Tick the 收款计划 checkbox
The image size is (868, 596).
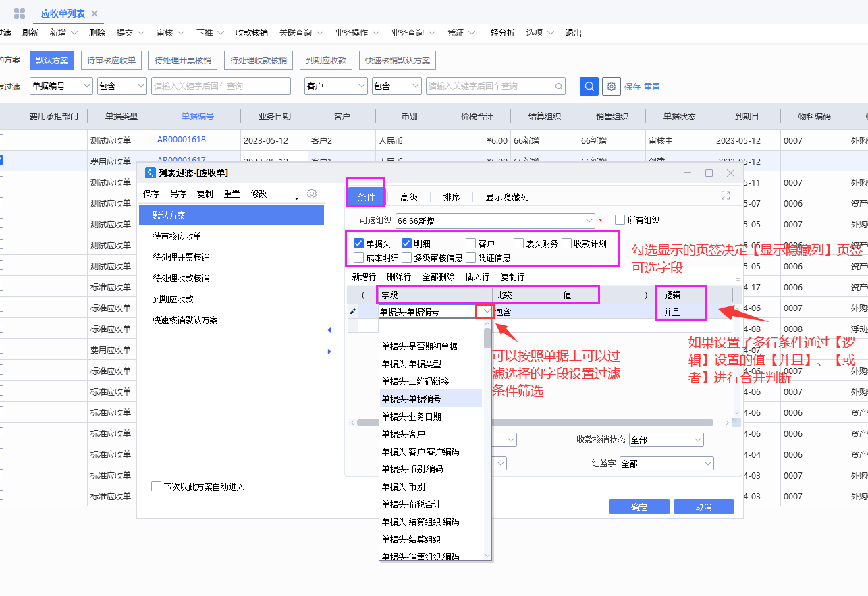point(566,244)
